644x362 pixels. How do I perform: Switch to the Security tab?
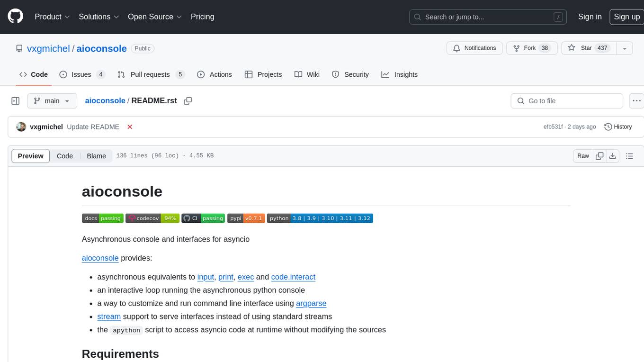point(350,74)
